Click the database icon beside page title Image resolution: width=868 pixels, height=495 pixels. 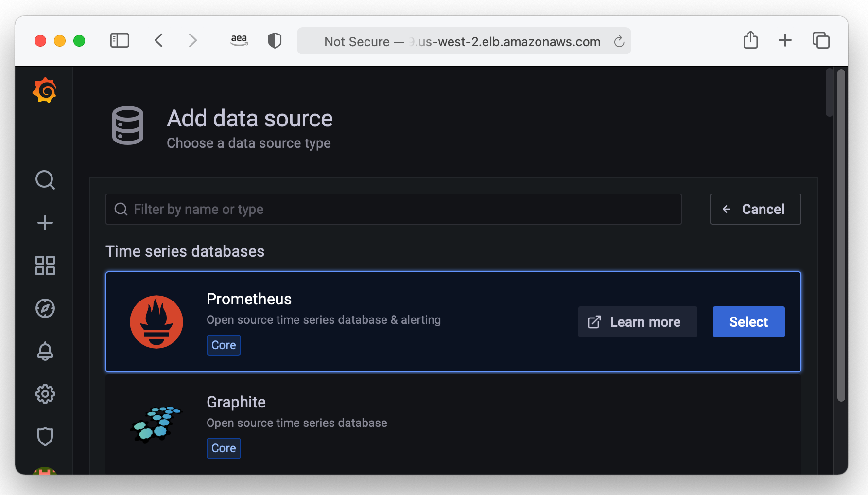(x=128, y=125)
